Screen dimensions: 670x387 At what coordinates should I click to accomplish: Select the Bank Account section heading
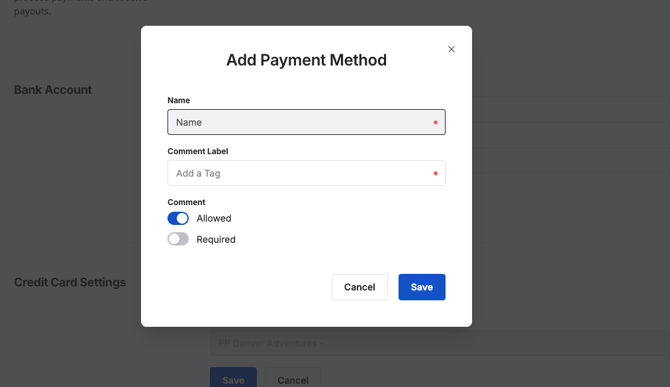pyautogui.click(x=53, y=90)
